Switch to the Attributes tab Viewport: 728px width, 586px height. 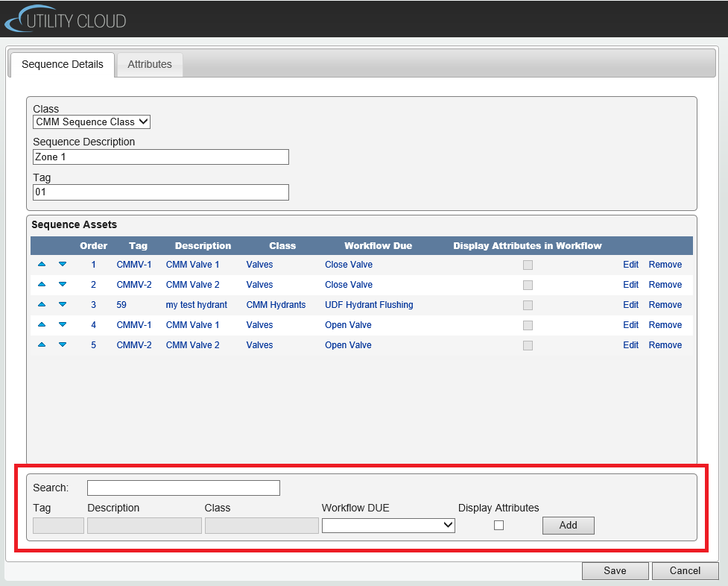[150, 65]
